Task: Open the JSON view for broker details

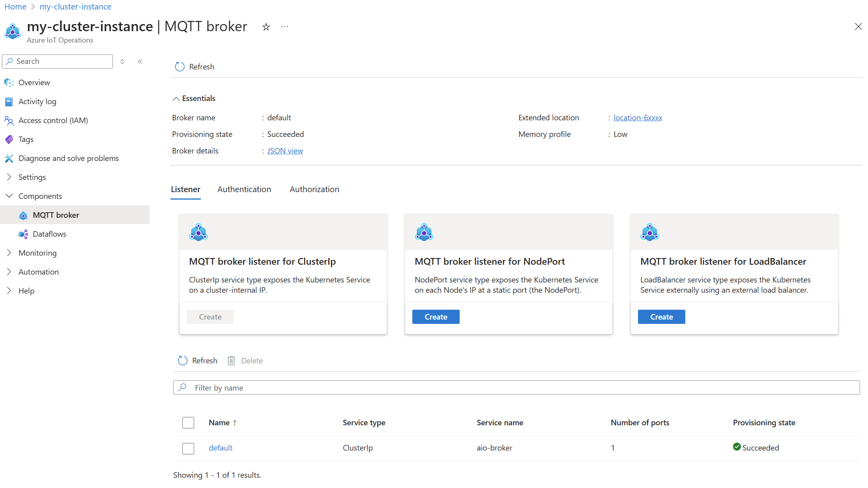Action: click(x=284, y=150)
